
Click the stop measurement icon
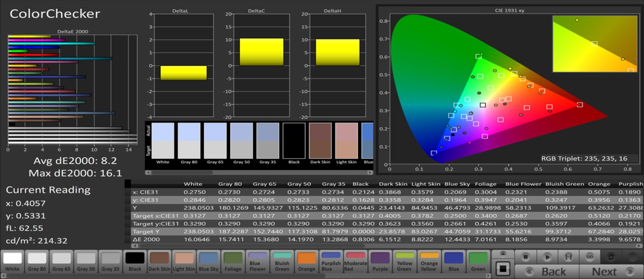point(526,257)
